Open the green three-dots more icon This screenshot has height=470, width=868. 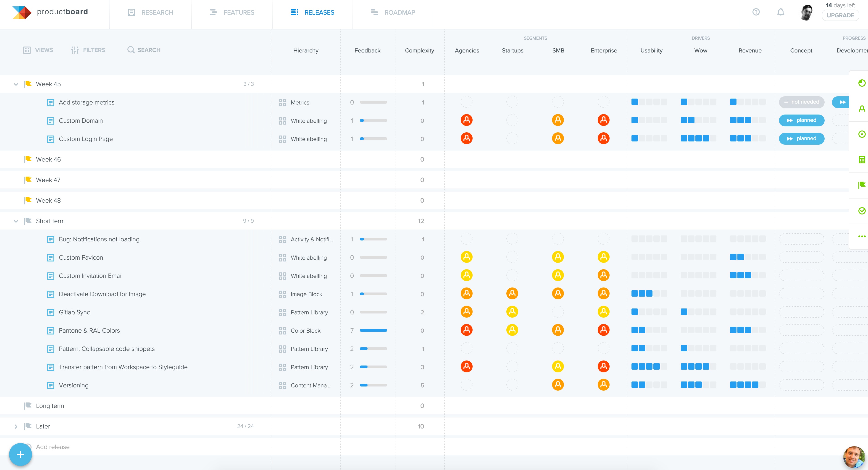[x=862, y=236]
